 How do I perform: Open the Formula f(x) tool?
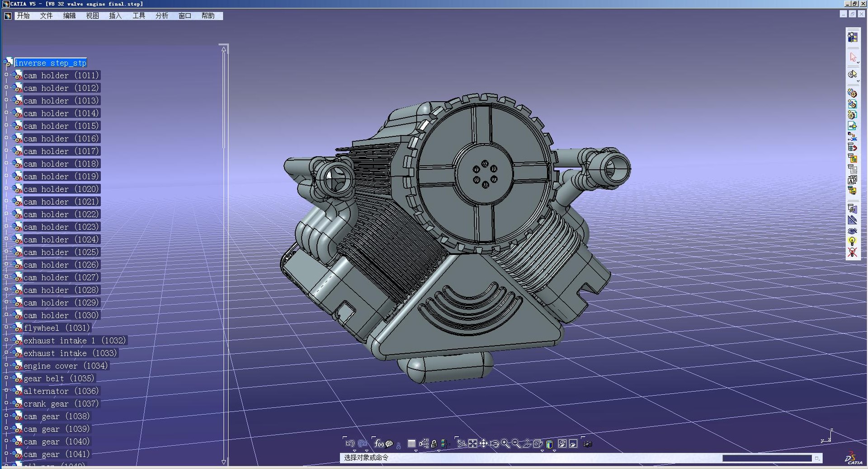tap(379, 444)
